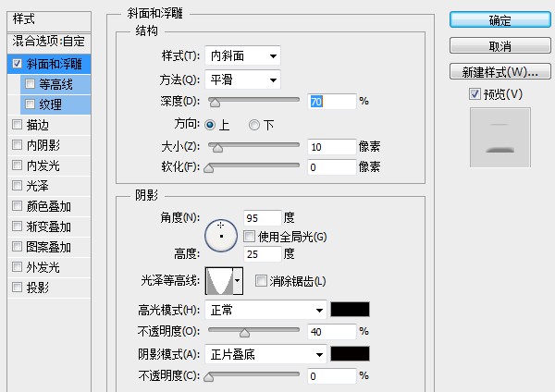The width and height of the screenshot is (555, 392).
Task: Enable the 等高线 checkbox
Action: [x=30, y=84]
